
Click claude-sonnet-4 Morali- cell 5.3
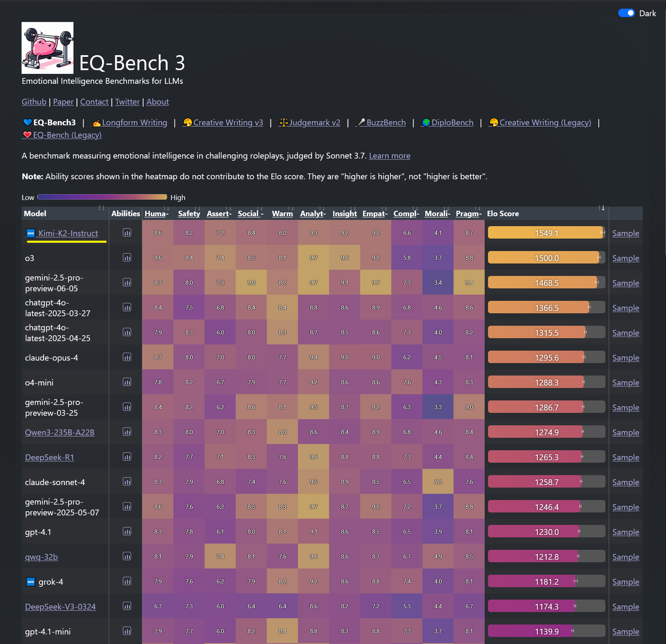coord(438,481)
